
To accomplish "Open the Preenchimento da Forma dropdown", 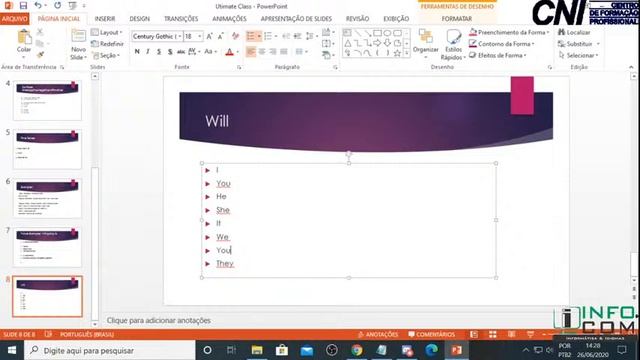I will coord(509,32).
